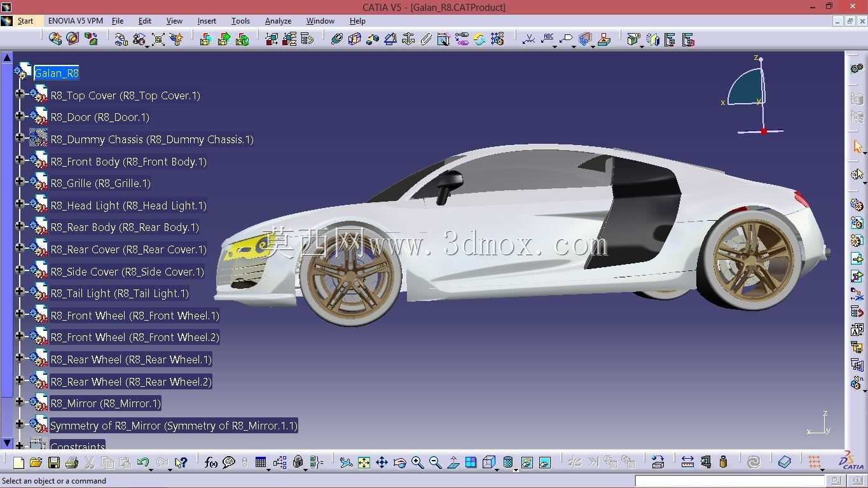Save the product with the floppy disk icon

54,463
